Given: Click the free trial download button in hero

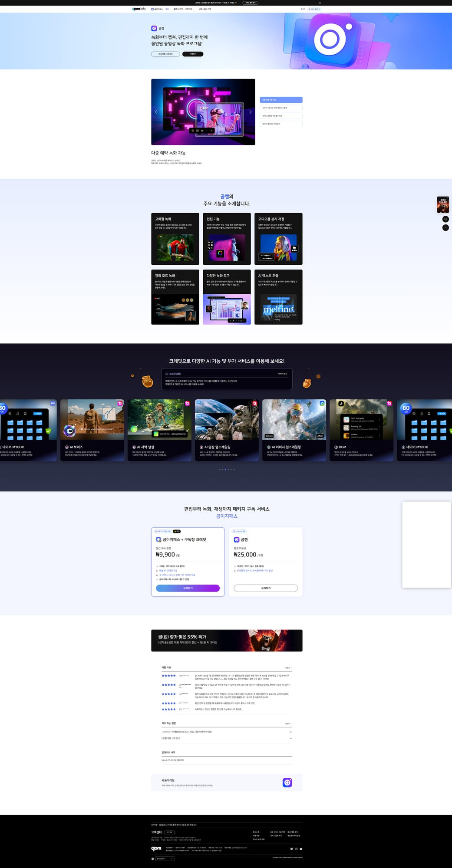Looking at the screenshot, I should tap(165, 54).
